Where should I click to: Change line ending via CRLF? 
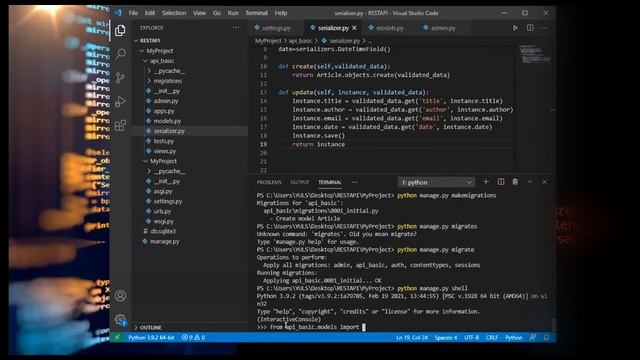pos(491,338)
